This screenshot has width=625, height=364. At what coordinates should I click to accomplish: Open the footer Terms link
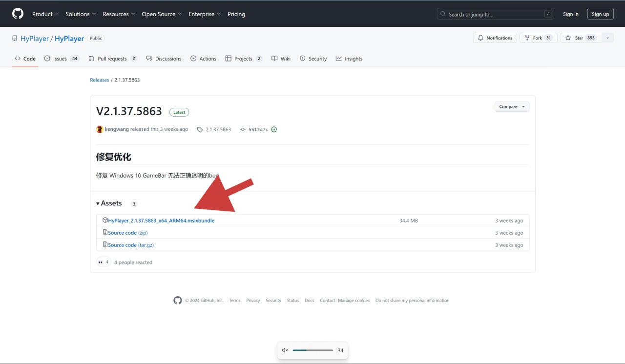[235, 301]
